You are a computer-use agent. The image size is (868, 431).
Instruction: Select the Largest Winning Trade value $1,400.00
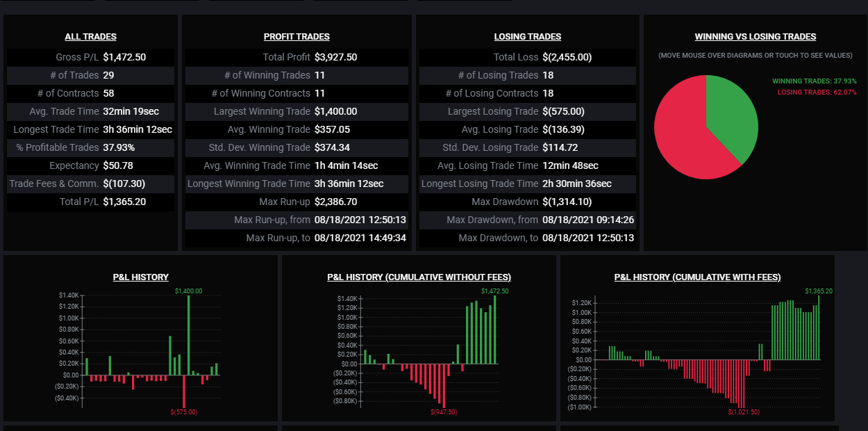[336, 111]
